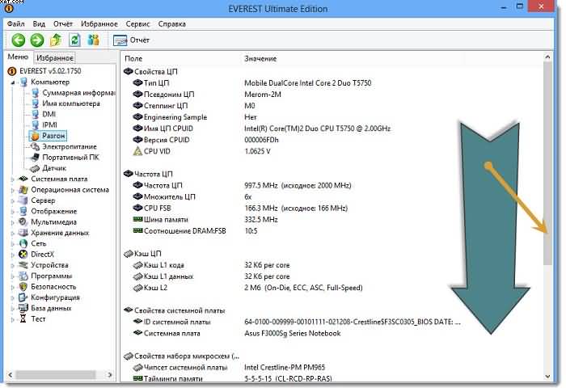Click the Up level folder icon

tap(56, 40)
